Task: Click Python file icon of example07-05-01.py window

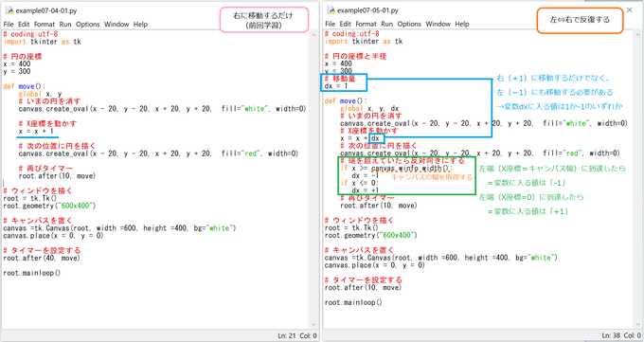Action: pos(331,9)
